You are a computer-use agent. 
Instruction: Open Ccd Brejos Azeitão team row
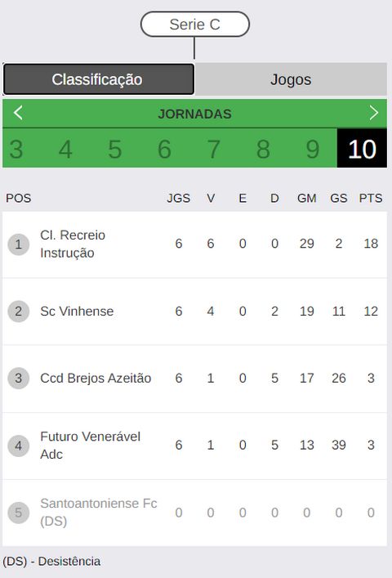point(194,379)
